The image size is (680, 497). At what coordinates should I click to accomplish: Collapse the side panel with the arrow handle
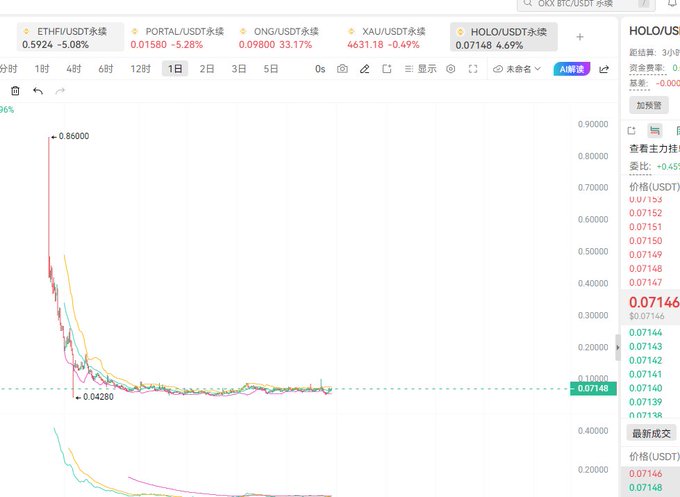[618, 347]
